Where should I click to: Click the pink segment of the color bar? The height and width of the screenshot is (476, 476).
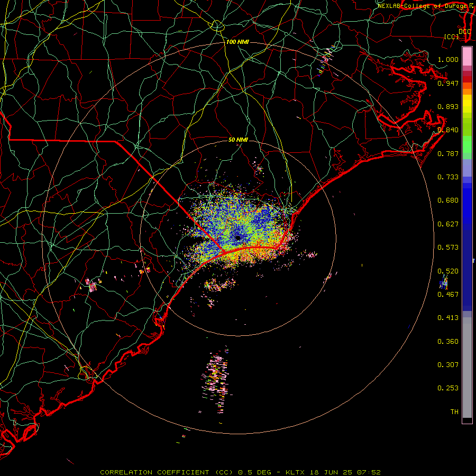pyautogui.click(x=467, y=57)
